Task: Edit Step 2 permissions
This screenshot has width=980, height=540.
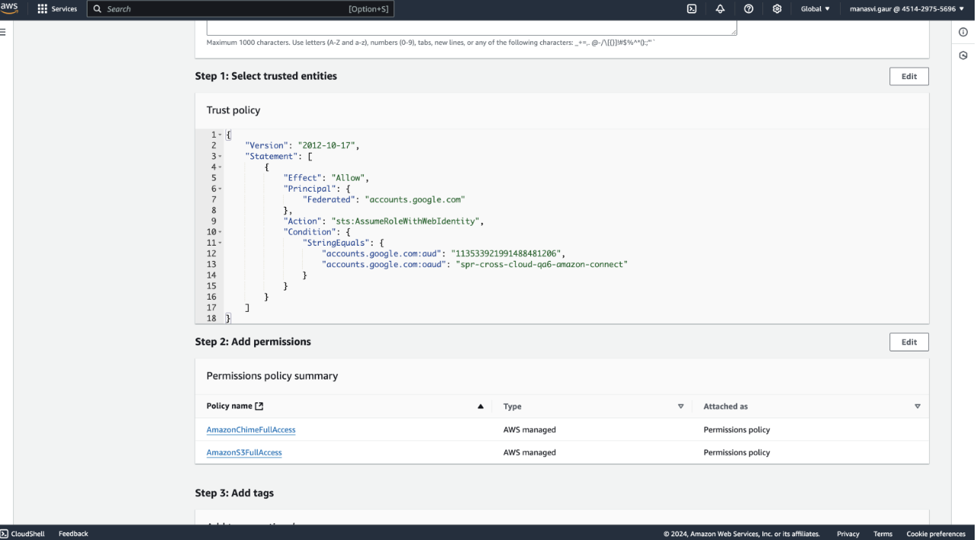Action: 909,342
